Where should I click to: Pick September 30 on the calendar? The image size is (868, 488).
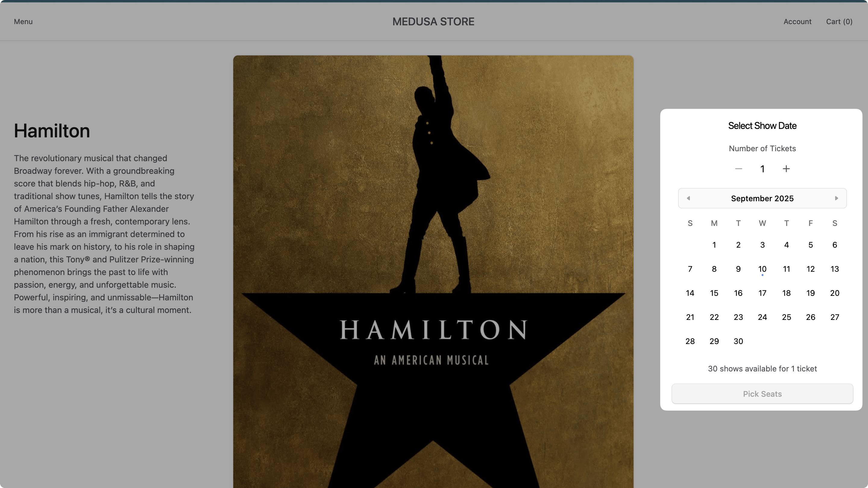coord(738,341)
